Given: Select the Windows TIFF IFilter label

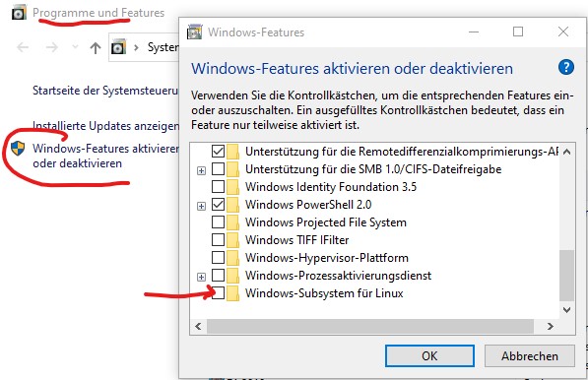Looking at the screenshot, I should (297, 240).
